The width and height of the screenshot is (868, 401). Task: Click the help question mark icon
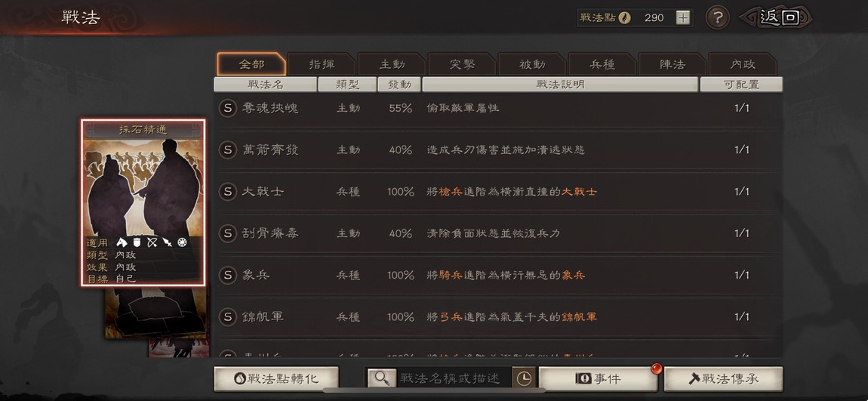[717, 17]
